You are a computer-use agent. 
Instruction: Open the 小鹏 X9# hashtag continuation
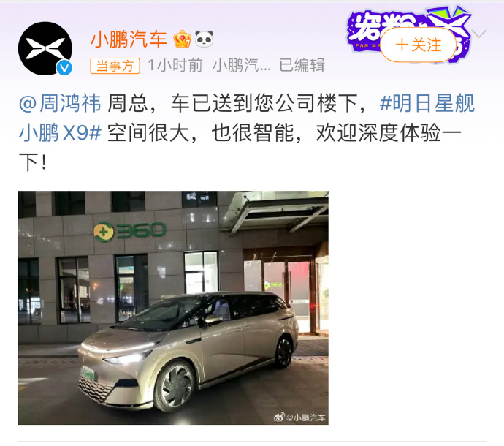click(x=60, y=132)
